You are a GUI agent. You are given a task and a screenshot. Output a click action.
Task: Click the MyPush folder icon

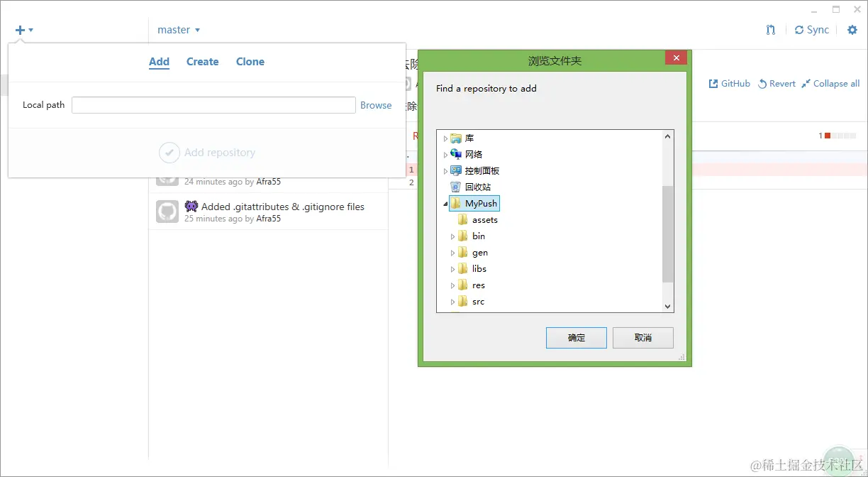pyautogui.click(x=456, y=203)
